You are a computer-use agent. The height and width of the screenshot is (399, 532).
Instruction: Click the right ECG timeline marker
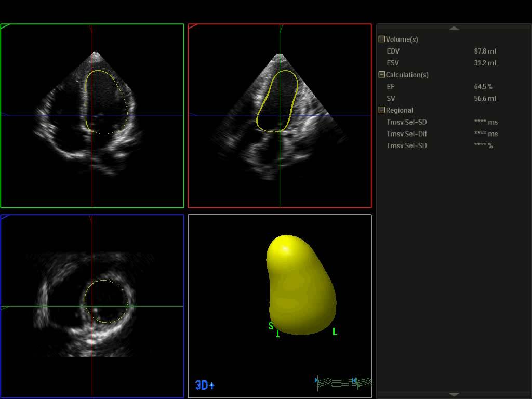click(354, 380)
